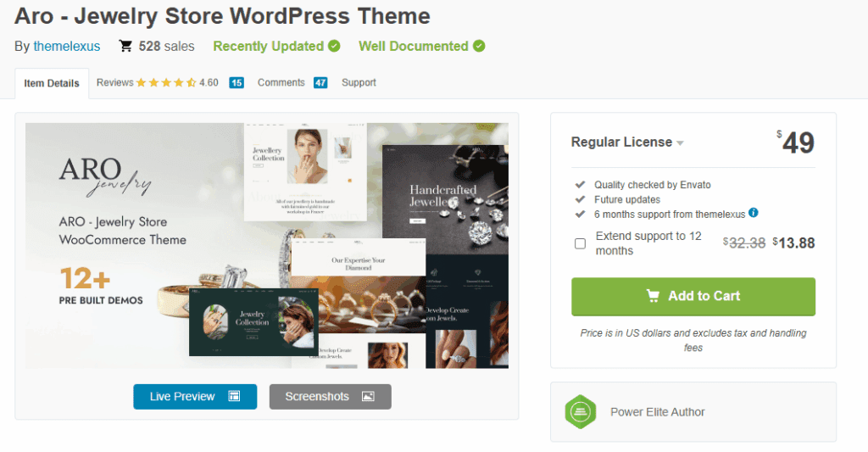Image resolution: width=868 pixels, height=452 pixels.
Task: Click the Quality checked by Envato text
Action: [652, 185]
